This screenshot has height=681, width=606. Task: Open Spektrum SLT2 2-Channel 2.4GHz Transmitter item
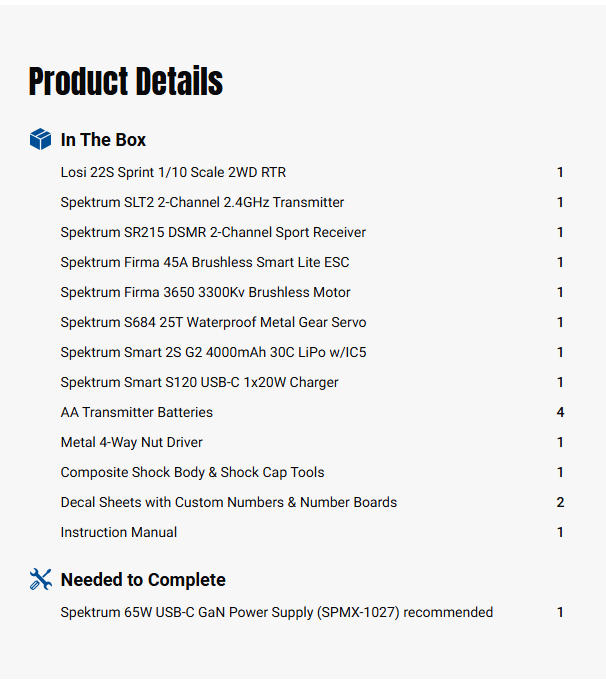(202, 202)
